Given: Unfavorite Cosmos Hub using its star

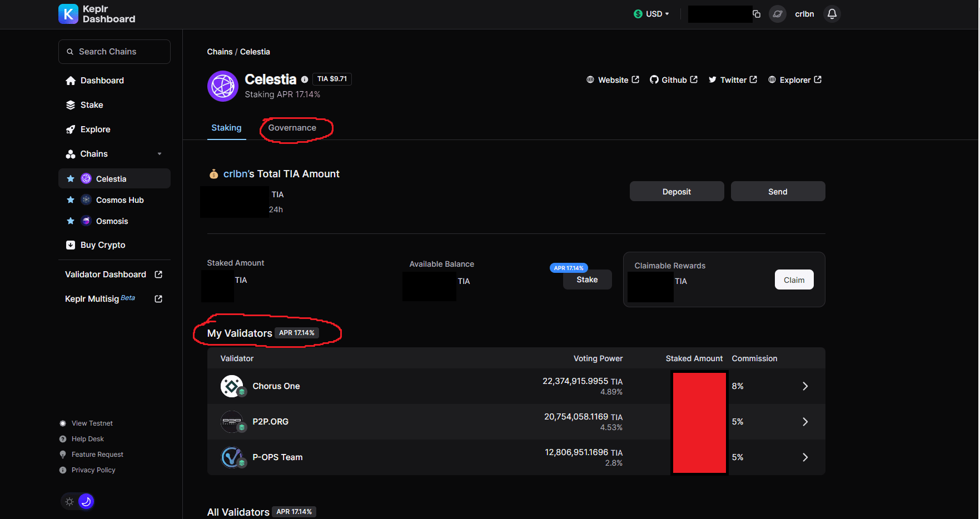Looking at the screenshot, I should (x=71, y=200).
